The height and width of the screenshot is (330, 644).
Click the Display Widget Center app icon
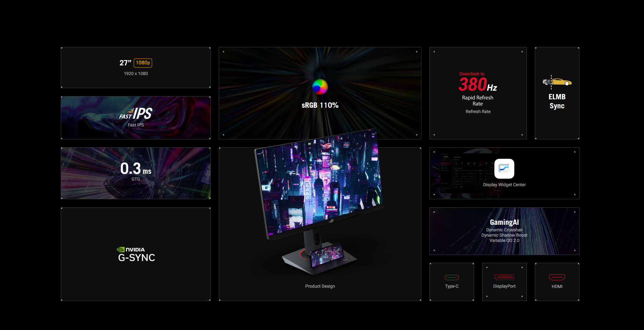(x=504, y=169)
